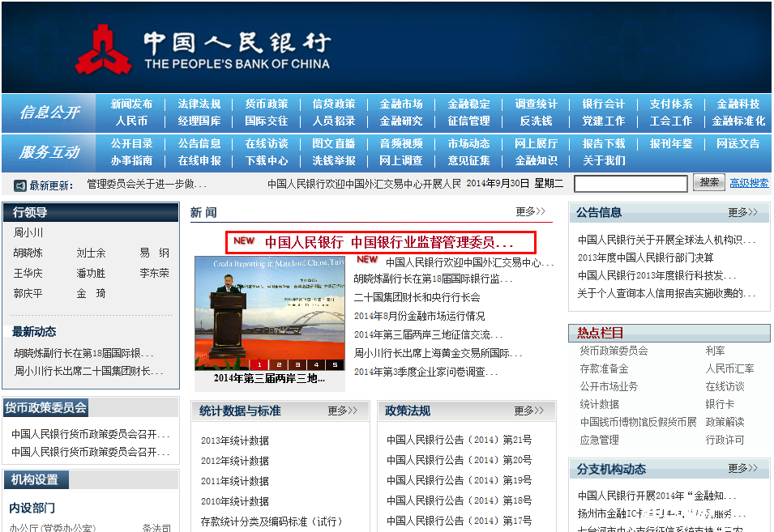774x532 pixels.
Task: Open the 货币政策委员会 section heading
Action: pos(46,408)
